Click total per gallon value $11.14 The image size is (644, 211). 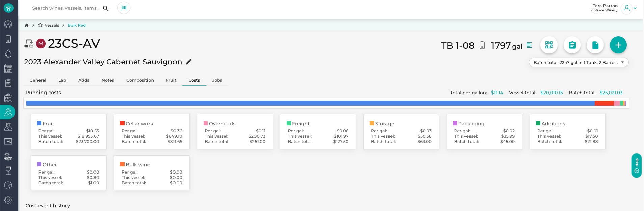(497, 93)
